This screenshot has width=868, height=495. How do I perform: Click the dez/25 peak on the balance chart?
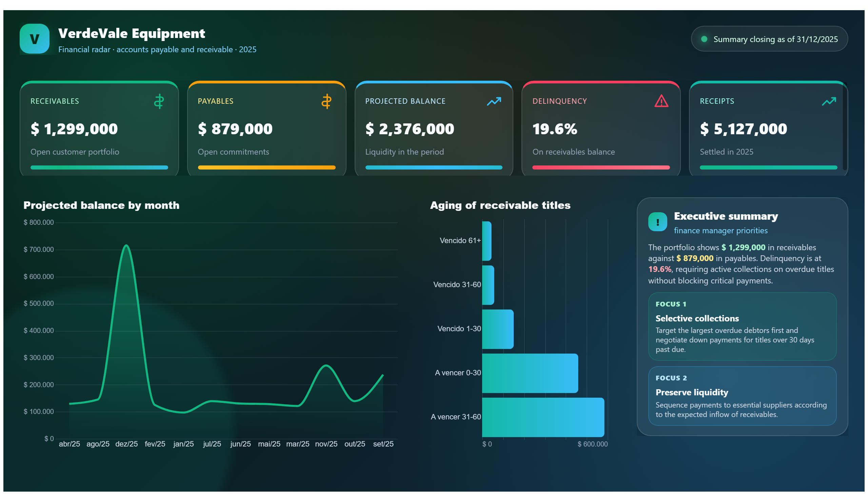126,245
